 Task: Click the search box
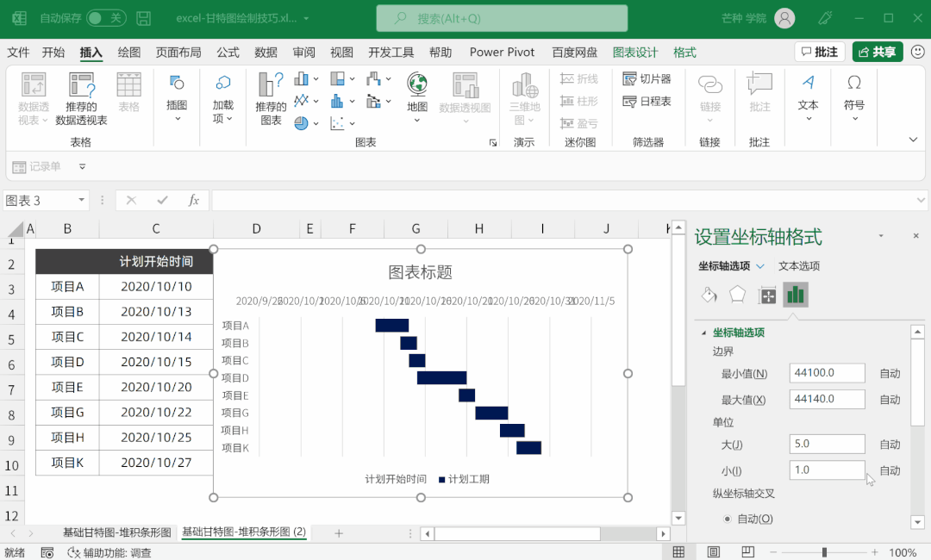coord(502,18)
